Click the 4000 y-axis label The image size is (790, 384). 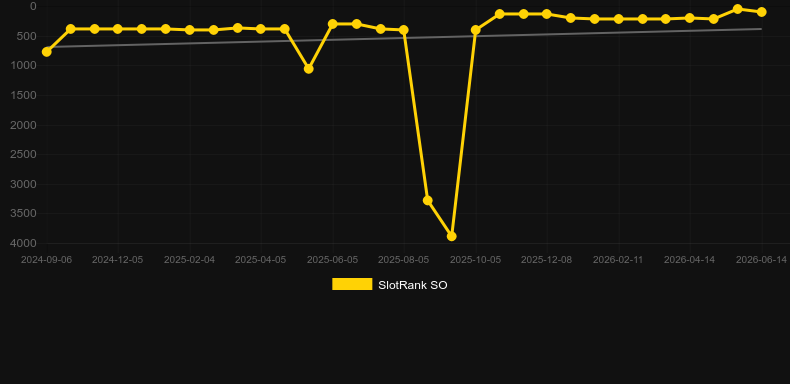[x=24, y=243]
